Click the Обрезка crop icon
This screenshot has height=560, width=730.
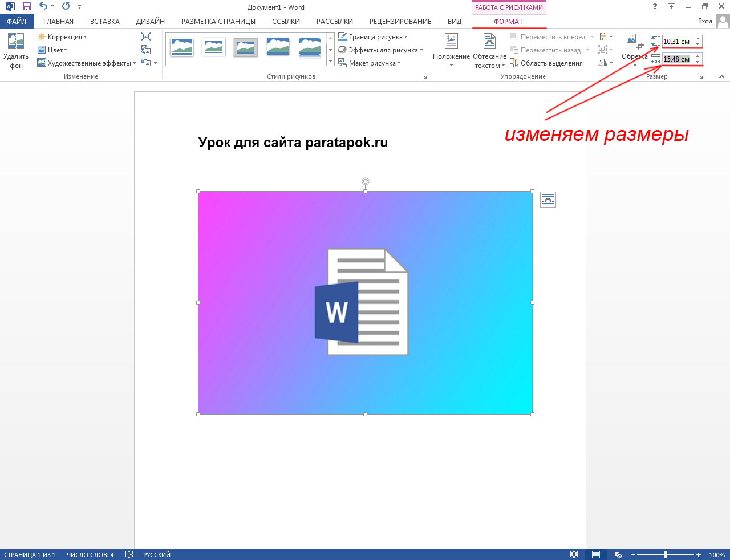point(634,41)
